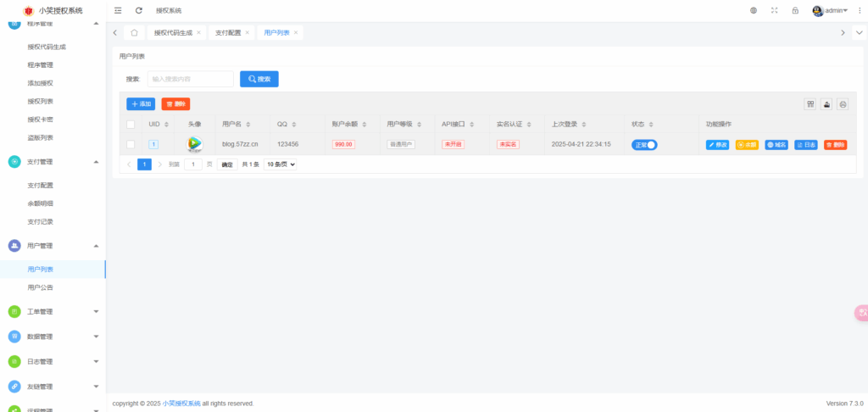Check the select-all header checkbox
The height and width of the screenshot is (412, 868).
131,125
